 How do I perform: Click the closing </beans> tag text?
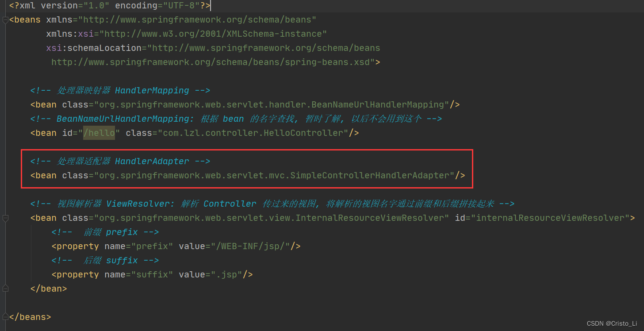click(x=30, y=317)
